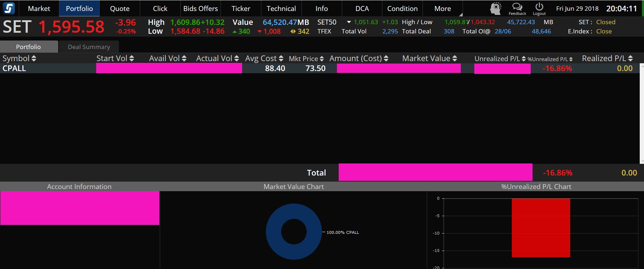Click the CPALL donut chart segment
Screen dimensions: 644x269
click(273, 232)
